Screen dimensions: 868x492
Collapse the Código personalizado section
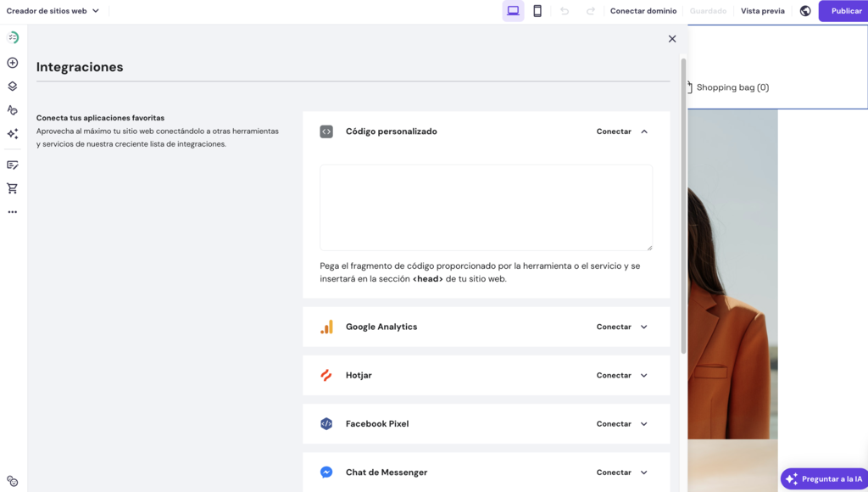coord(643,131)
